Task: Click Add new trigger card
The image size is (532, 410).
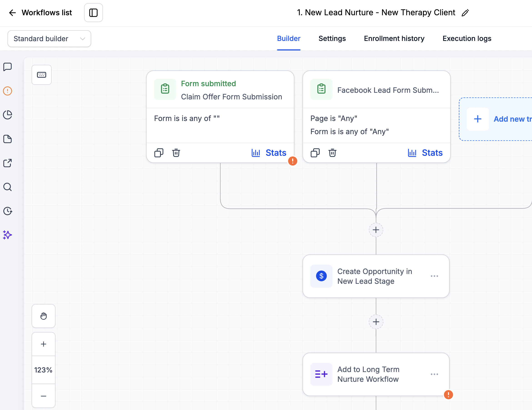Action: 495,119
